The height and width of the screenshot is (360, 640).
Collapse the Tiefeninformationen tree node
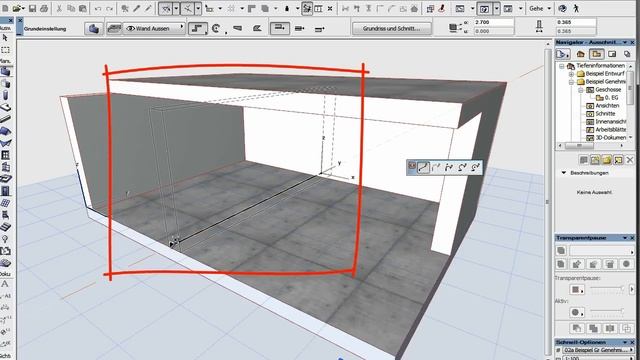tap(562, 66)
